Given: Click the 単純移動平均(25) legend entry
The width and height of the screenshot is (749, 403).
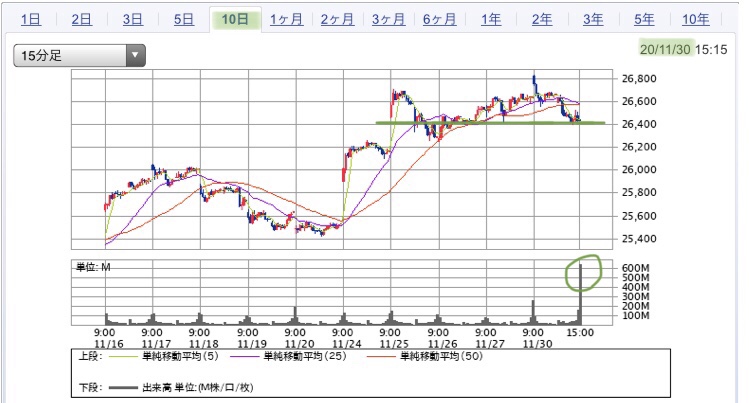Looking at the screenshot, I should (288, 356).
